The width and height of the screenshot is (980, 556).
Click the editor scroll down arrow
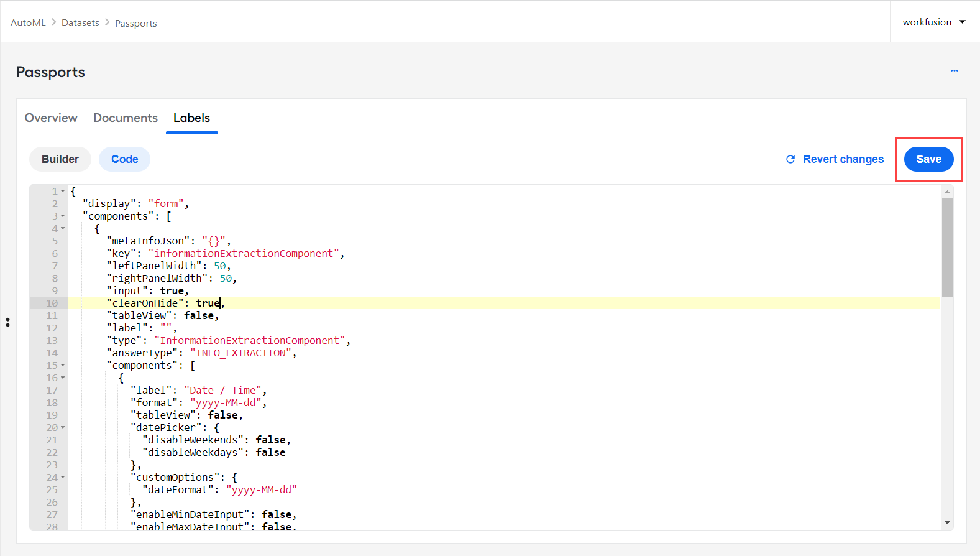(947, 522)
